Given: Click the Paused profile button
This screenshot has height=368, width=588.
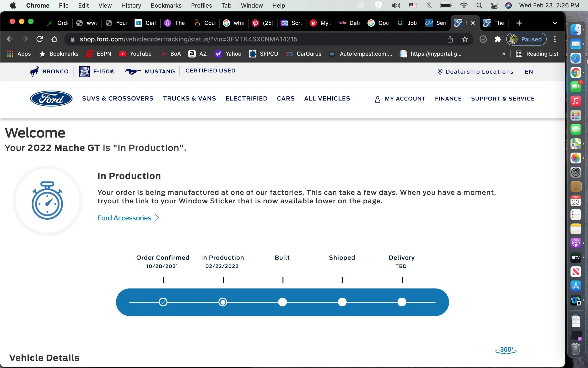Looking at the screenshot, I should 526,39.
